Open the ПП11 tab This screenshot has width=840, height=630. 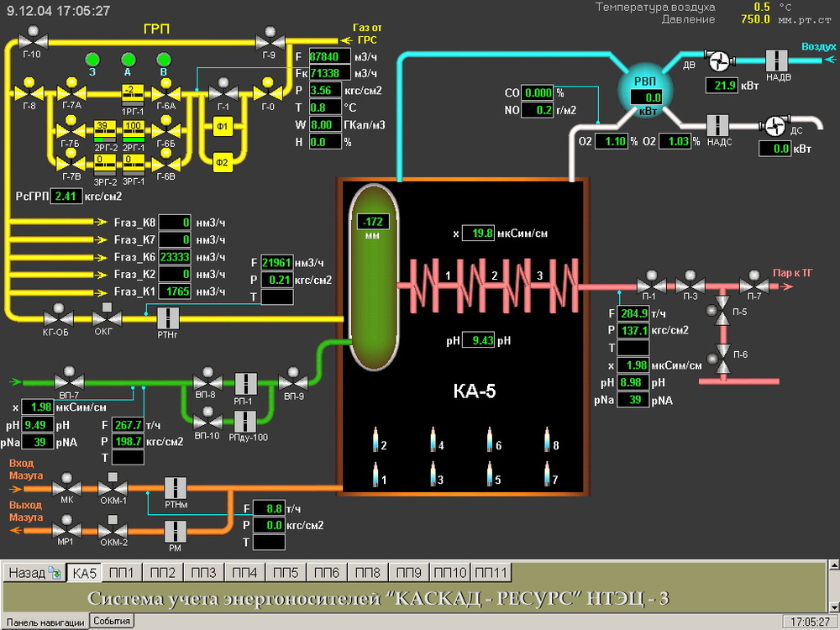(491, 573)
